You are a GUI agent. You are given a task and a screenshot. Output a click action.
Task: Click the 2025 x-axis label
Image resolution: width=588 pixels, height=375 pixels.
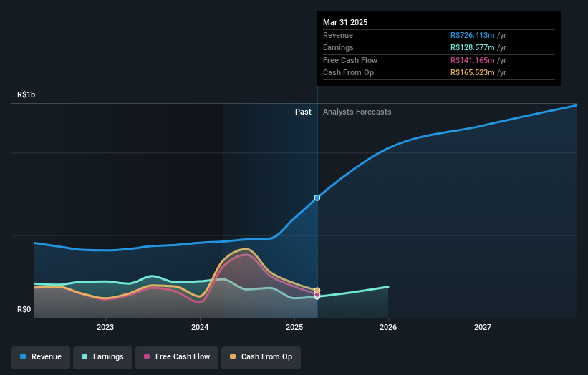pyautogui.click(x=294, y=327)
